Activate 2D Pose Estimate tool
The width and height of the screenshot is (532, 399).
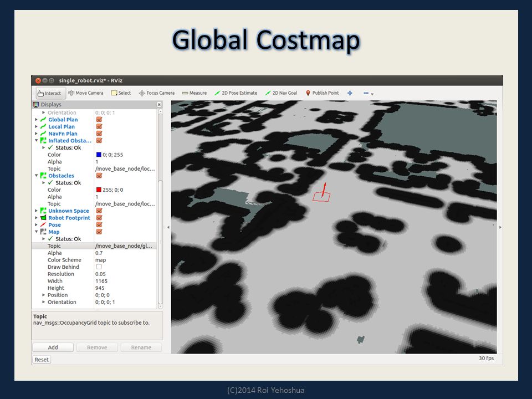click(236, 93)
